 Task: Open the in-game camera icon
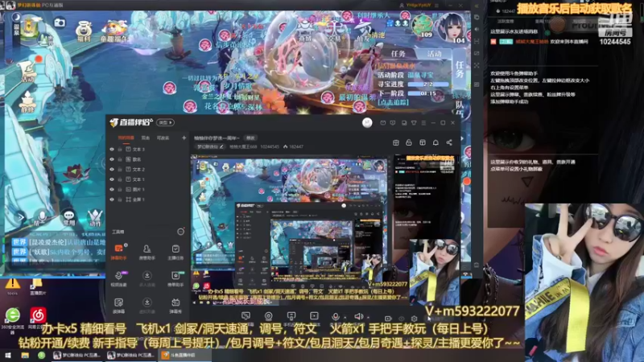pyautogui.click(x=60, y=23)
